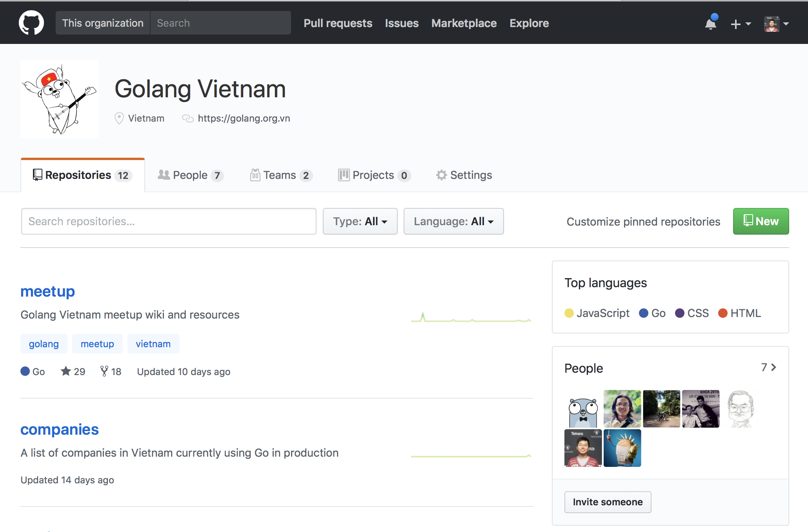The height and width of the screenshot is (532, 808).
Task: Open Explore in top navigation
Action: coord(529,23)
